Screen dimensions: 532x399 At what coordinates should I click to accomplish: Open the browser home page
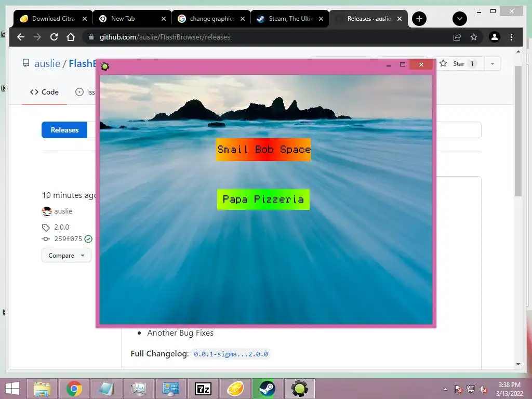(x=71, y=37)
